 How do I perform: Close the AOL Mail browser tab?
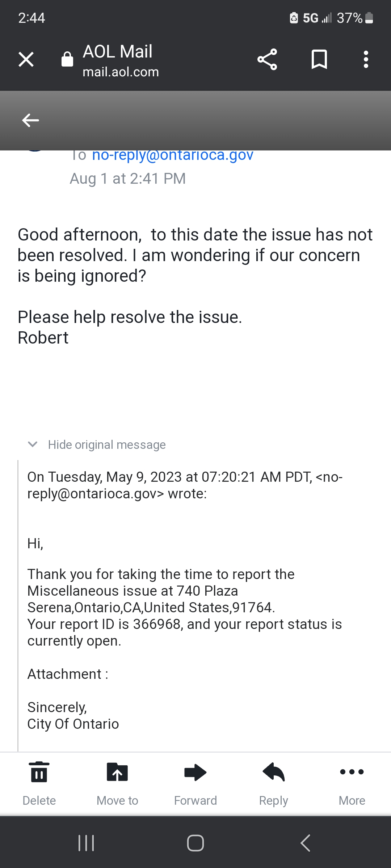point(26,59)
